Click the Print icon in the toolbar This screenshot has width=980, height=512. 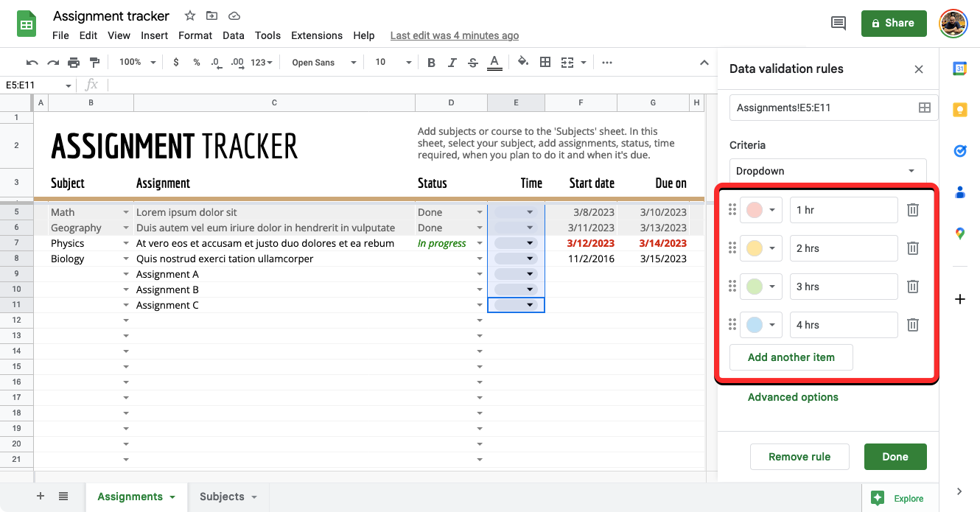click(74, 63)
